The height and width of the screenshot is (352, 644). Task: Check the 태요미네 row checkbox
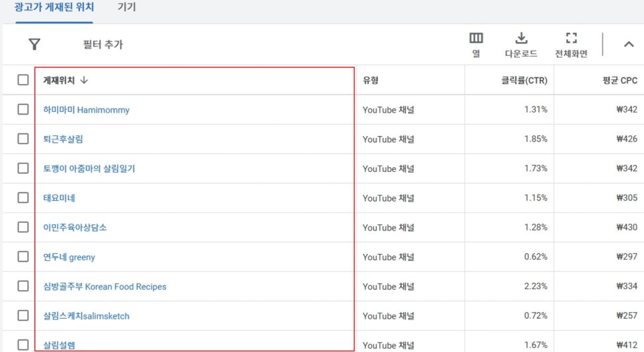[x=23, y=197]
